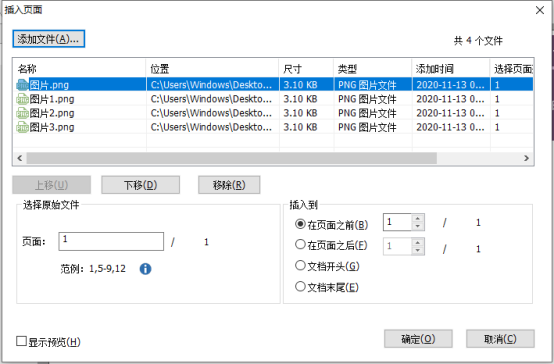Viewport: 554px width, 364px height.
Task: Click the PNG file icon of 图片2.png
Action: coord(22,113)
